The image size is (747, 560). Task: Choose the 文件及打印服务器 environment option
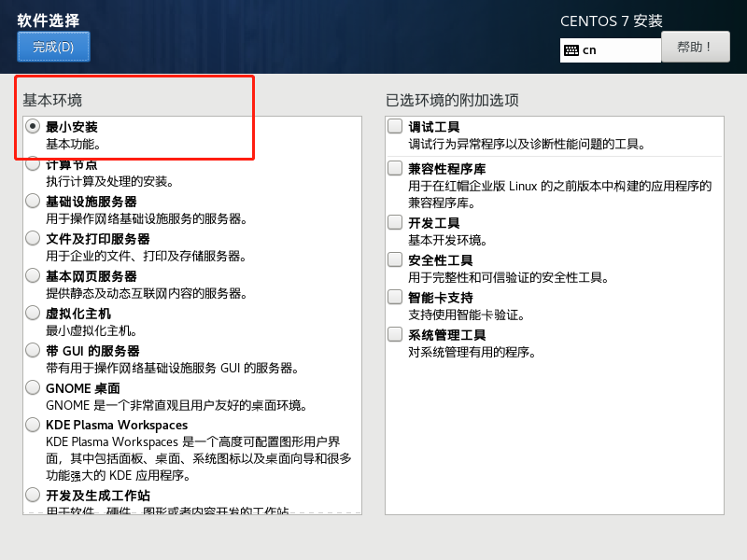point(33,238)
